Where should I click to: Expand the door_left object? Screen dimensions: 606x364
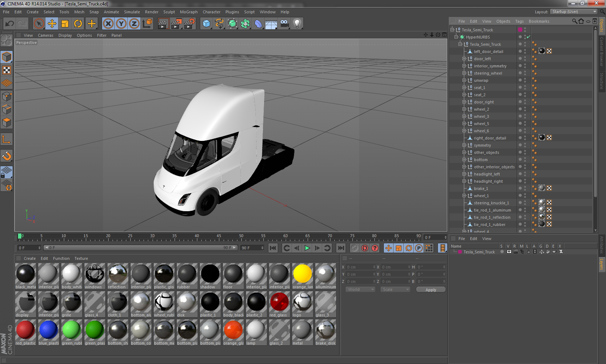(464, 59)
